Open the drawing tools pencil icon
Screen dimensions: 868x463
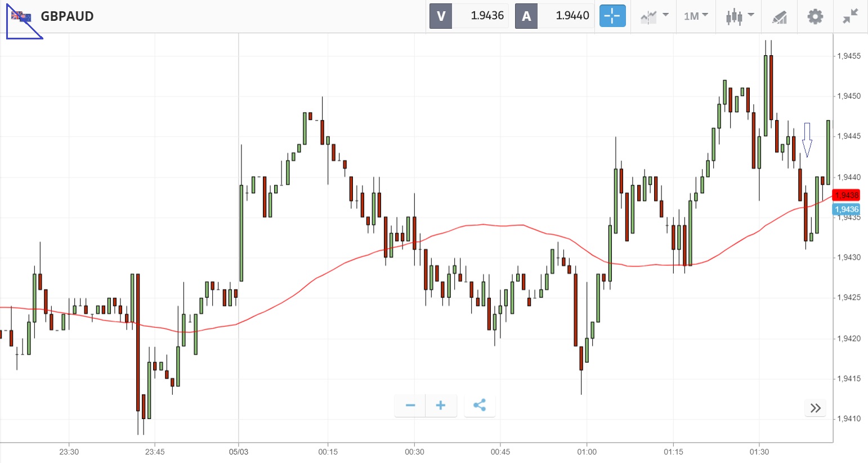point(779,17)
